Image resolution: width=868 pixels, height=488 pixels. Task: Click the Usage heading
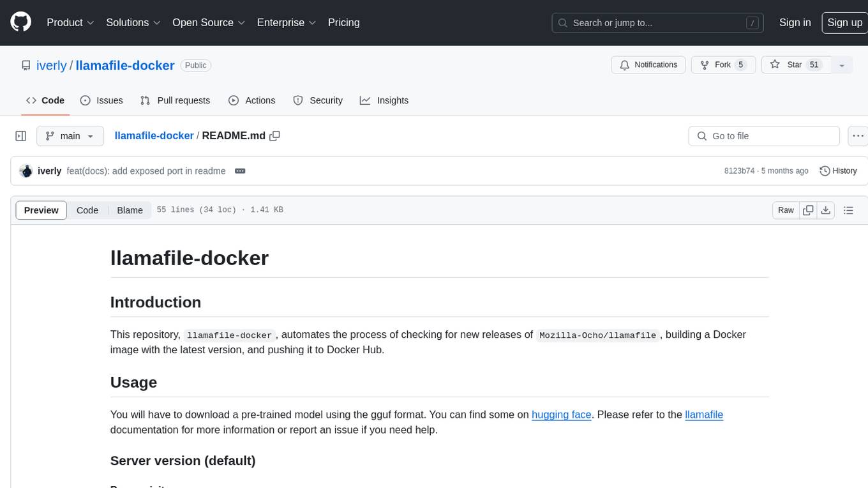(x=134, y=383)
